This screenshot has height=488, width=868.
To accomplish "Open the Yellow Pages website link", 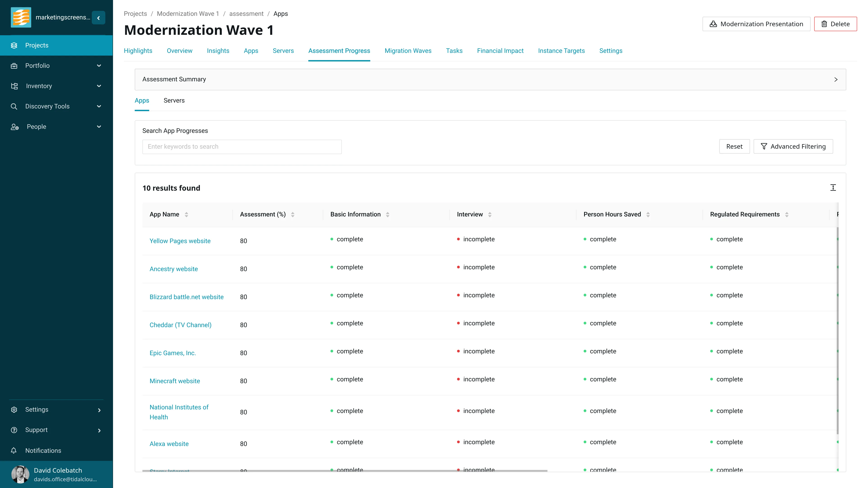I will coord(180,241).
